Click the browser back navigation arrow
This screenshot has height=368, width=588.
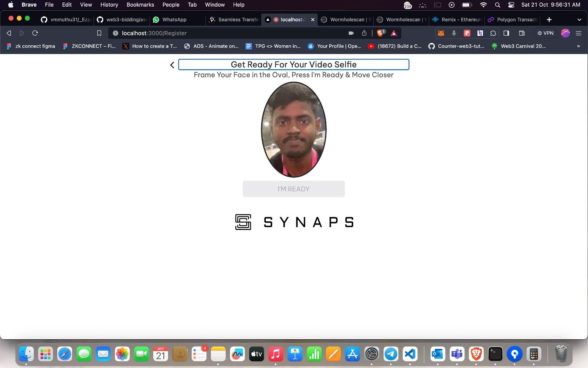tap(9, 33)
